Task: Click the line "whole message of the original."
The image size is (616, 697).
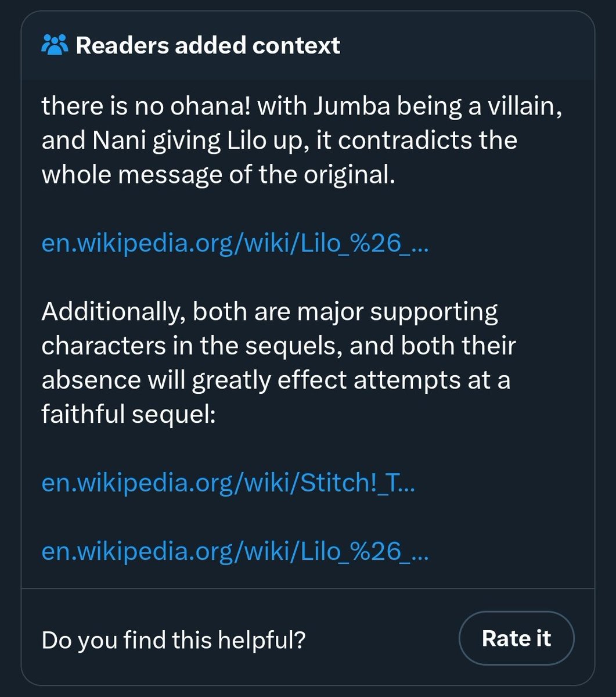Action: point(218,174)
